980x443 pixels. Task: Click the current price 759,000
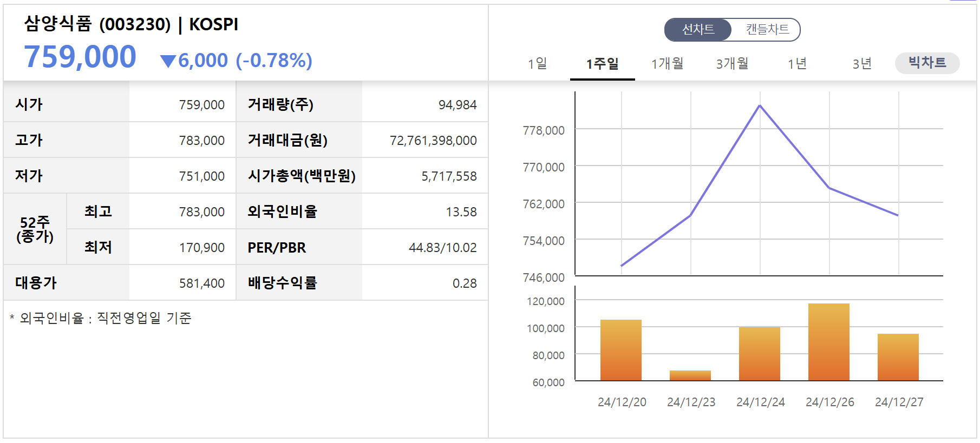point(80,57)
